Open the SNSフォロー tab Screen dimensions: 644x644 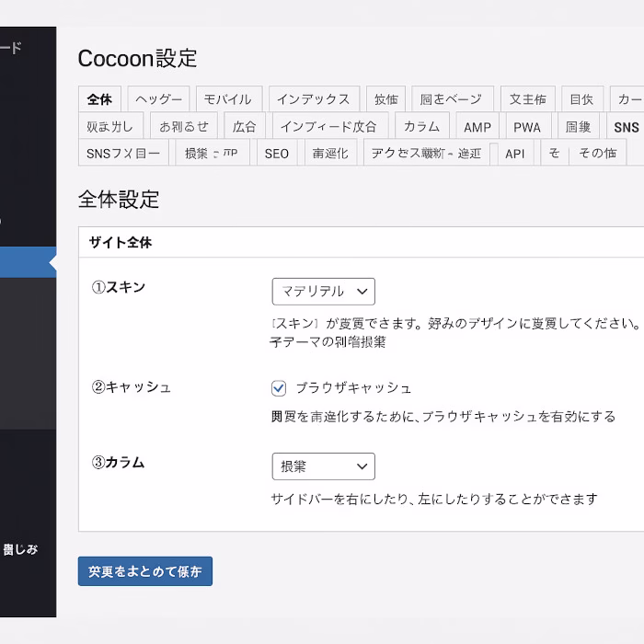click(123, 153)
